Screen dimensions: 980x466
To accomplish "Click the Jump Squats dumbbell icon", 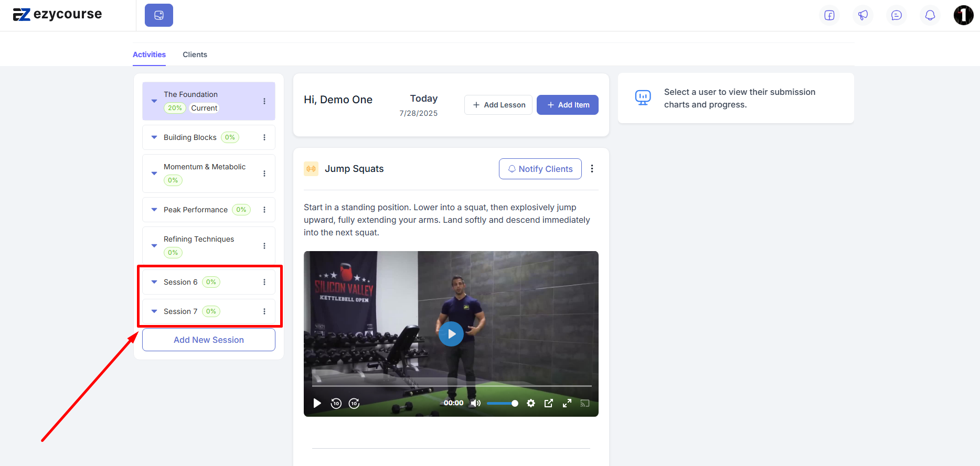I will pos(311,169).
